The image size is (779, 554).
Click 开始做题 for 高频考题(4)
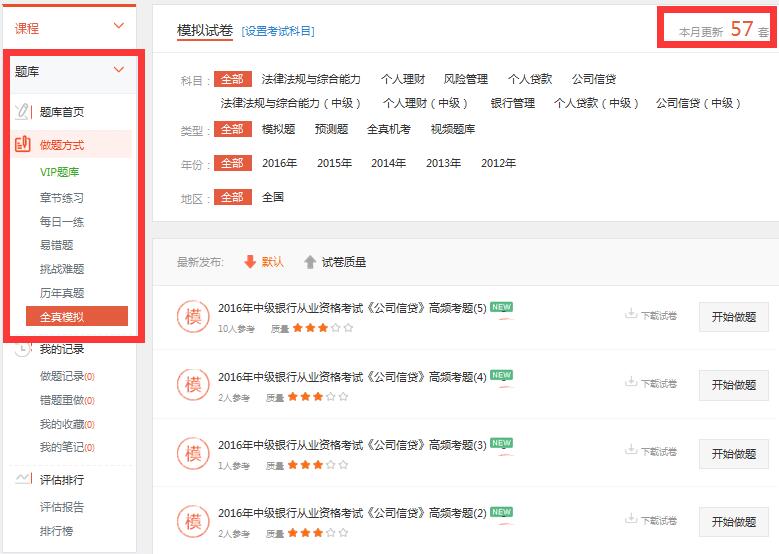click(734, 385)
